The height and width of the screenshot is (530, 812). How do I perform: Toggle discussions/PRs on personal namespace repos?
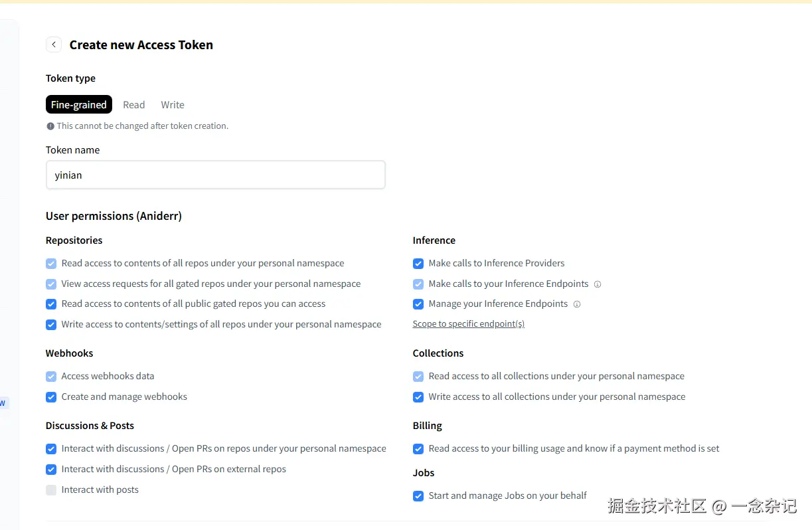[x=51, y=449]
